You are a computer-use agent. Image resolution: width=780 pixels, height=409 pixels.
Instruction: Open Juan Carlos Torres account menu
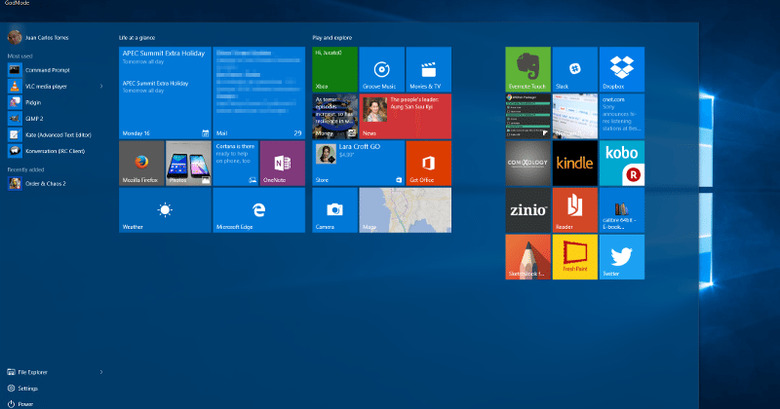[38, 37]
